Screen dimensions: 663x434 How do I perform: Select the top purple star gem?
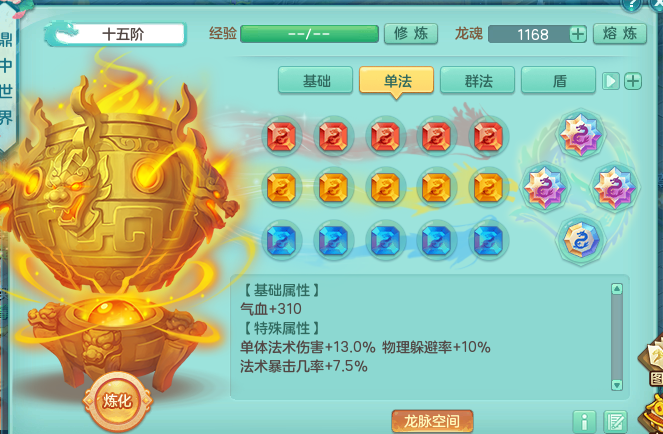point(580,134)
